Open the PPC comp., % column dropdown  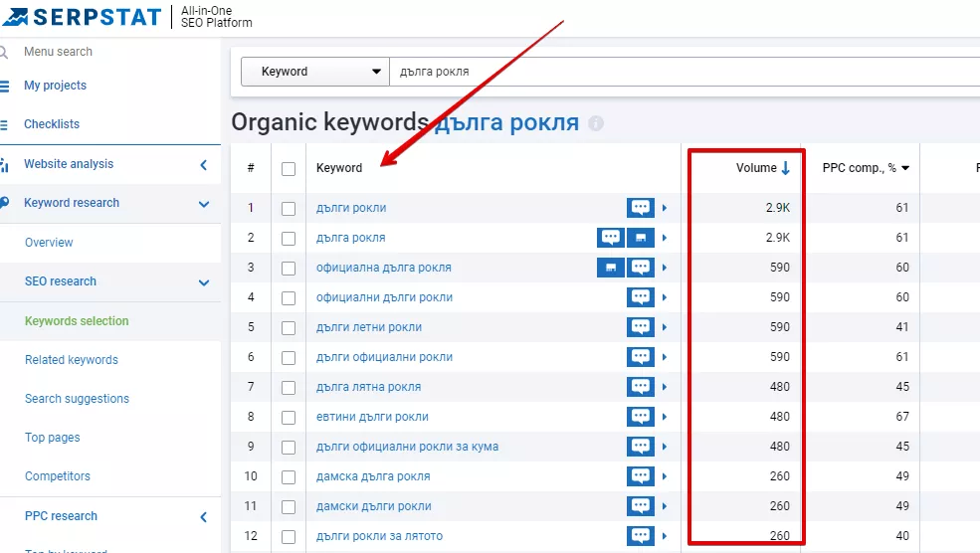pyautogui.click(x=905, y=168)
